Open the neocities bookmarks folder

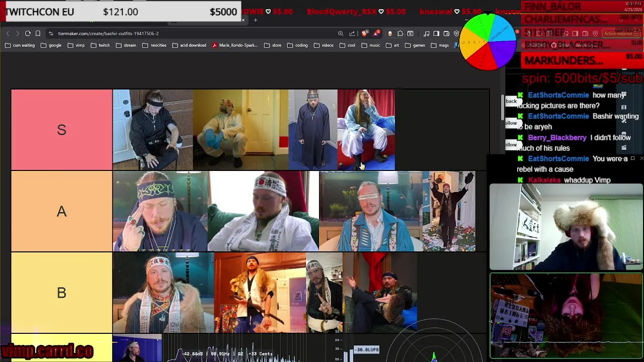click(x=154, y=45)
